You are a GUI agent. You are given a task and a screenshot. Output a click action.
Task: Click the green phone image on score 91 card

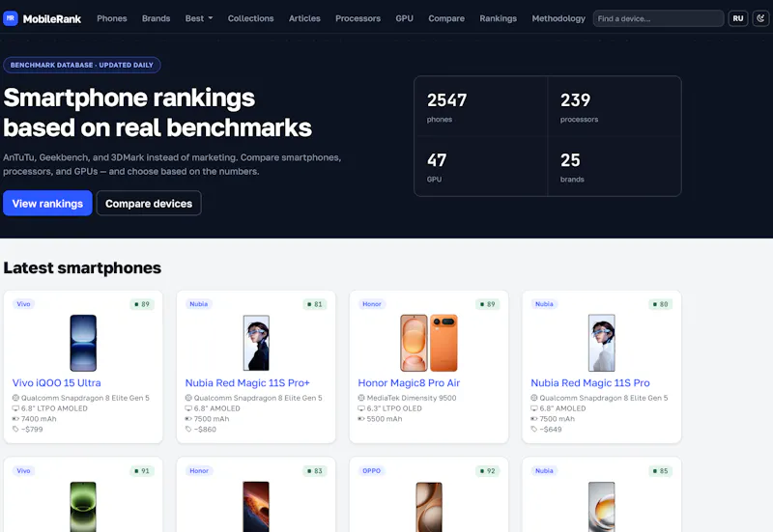[83, 506]
